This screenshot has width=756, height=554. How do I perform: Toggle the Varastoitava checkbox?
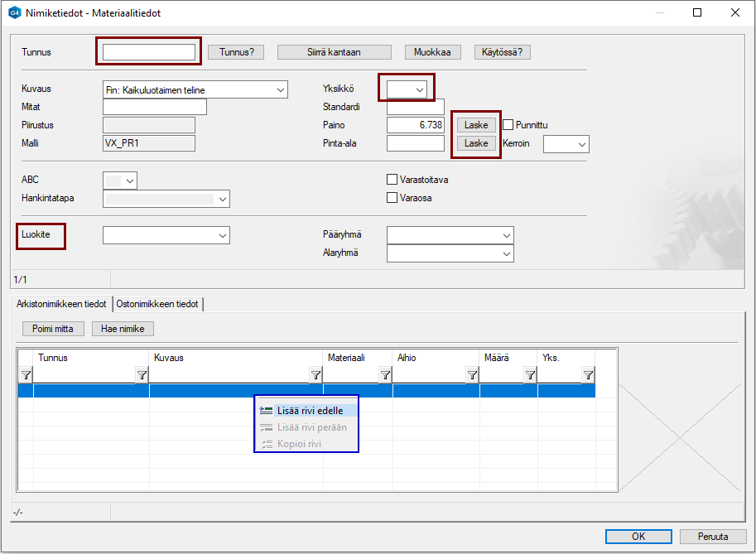[x=392, y=180]
